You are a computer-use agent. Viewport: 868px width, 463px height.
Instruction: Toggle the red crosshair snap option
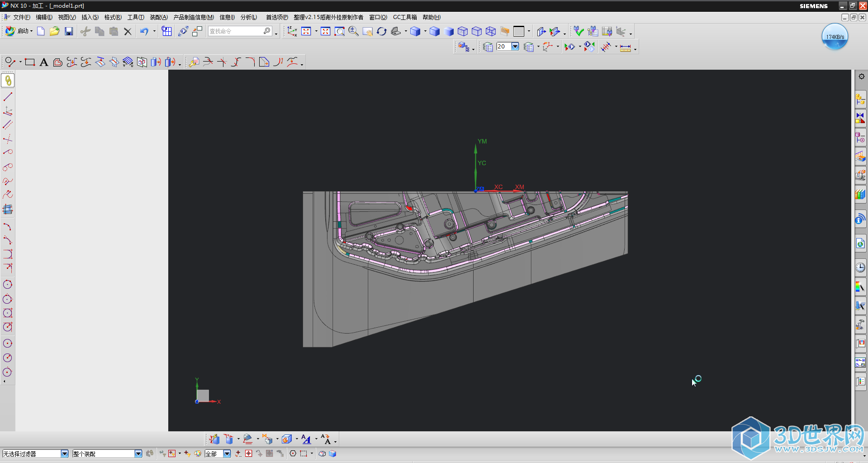pyautogui.click(x=249, y=453)
